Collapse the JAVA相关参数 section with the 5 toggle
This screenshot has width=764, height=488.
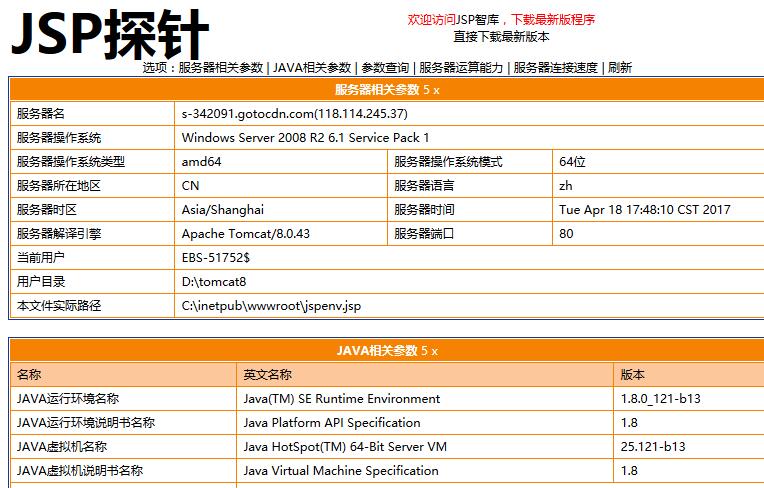(x=424, y=350)
